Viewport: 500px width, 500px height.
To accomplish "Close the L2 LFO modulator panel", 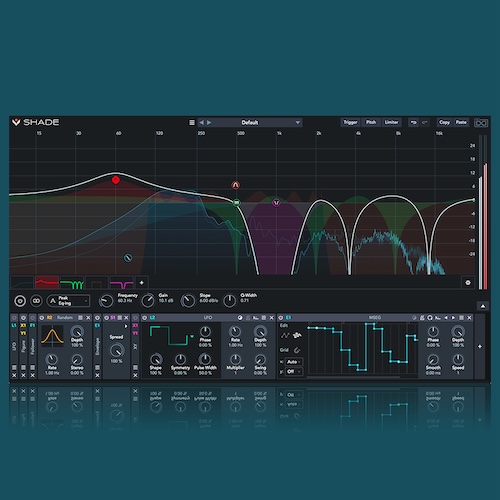I will coord(272,318).
